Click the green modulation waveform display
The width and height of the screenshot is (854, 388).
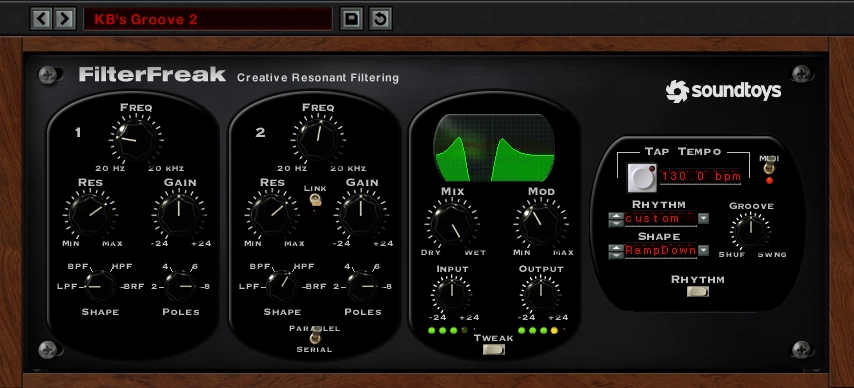click(x=494, y=148)
